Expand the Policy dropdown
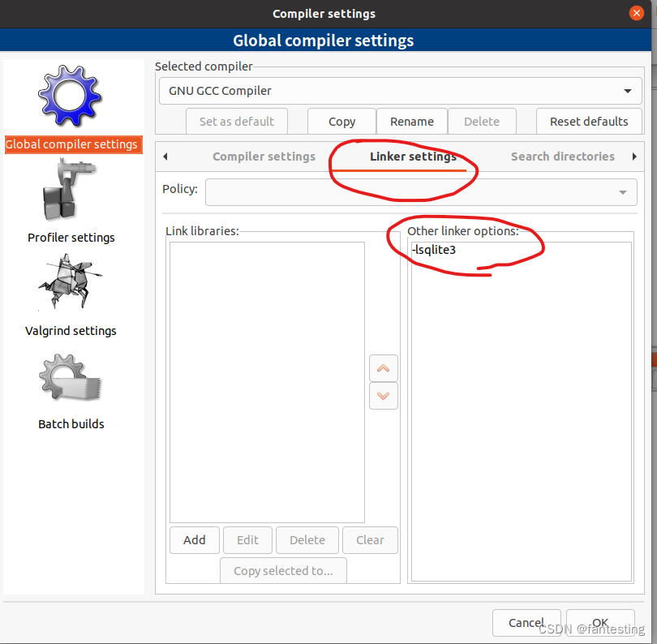The height and width of the screenshot is (644, 657). point(624,191)
